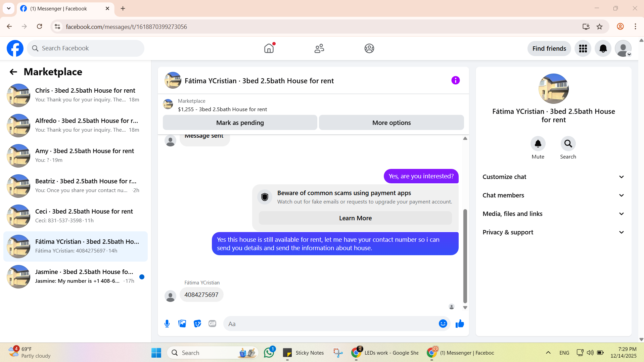Expand Customize chat section
The height and width of the screenshot is (362, 644).
point(553,177)
